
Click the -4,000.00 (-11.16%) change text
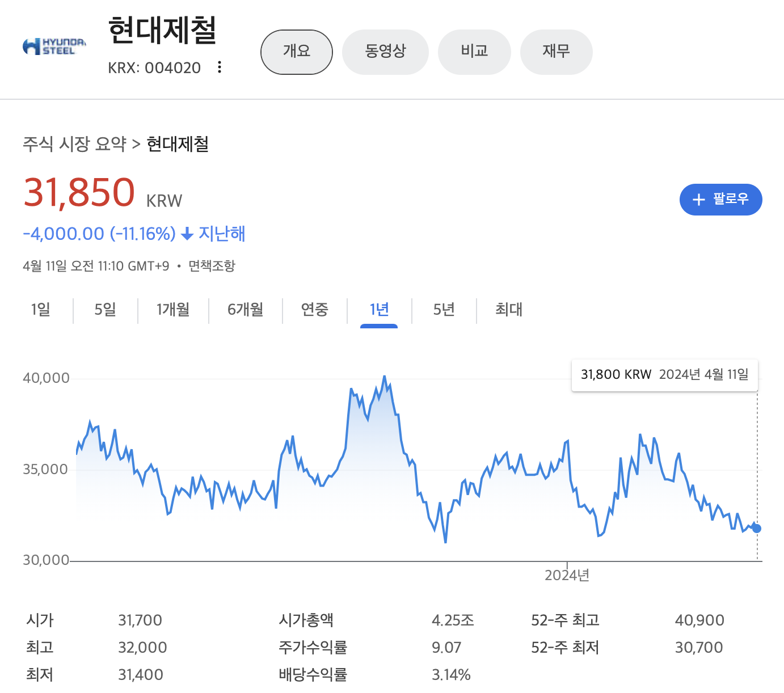coord(99,234)
